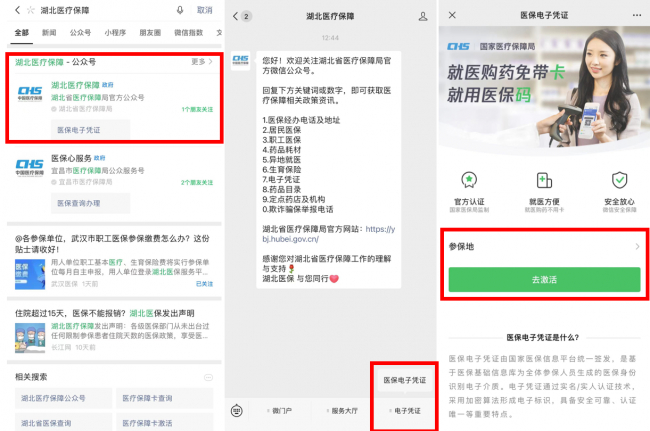650x431 pixels.
Task: Tap the CHS 国家医疗保障局 logo in the banner
Action: pyautogui.click(x=491, y=46)
